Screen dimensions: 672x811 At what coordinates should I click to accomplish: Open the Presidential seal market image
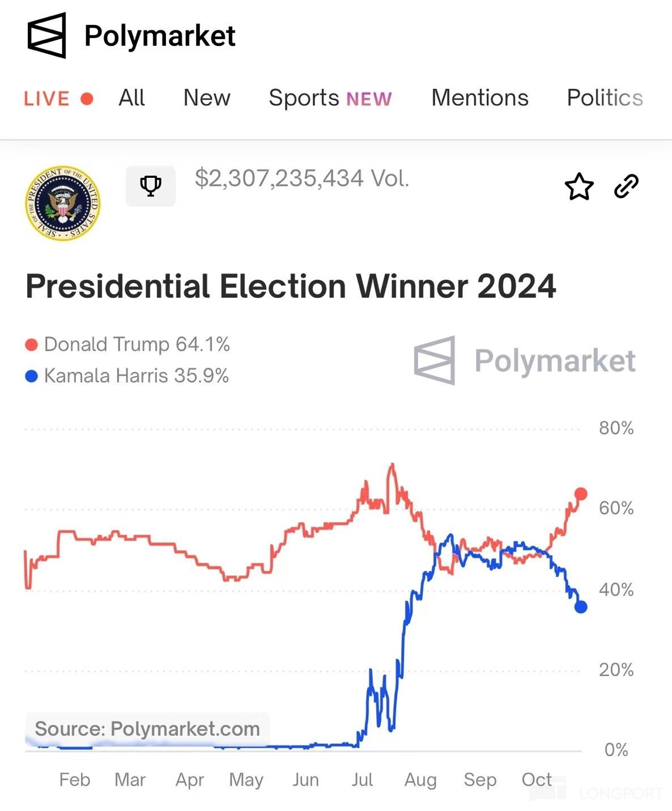coord(63,203)
